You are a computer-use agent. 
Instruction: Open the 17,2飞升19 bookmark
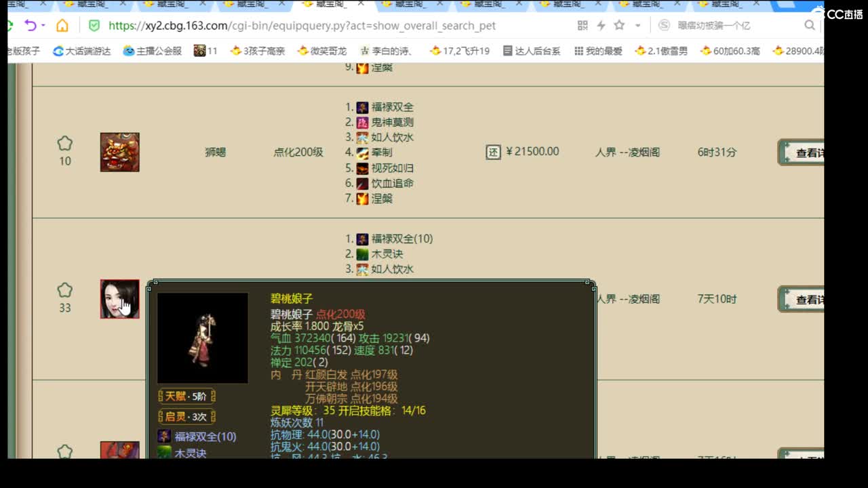click(x=460, y=51)
